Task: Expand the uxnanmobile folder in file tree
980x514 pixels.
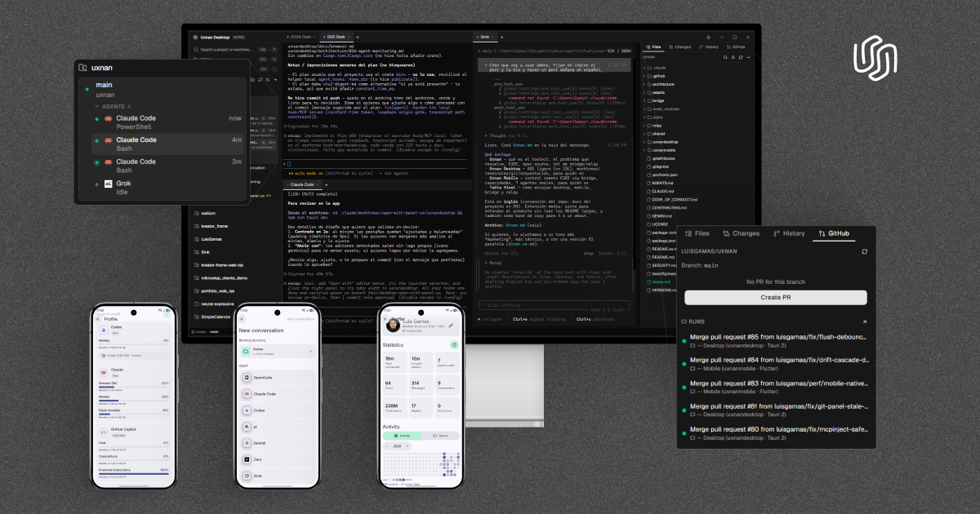Action: pos(644,150)
